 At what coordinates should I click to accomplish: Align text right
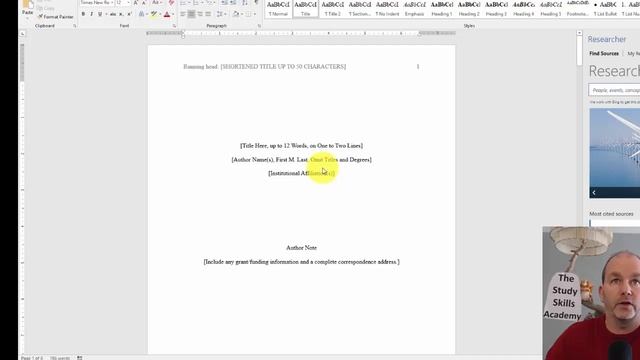click(200, 14)
